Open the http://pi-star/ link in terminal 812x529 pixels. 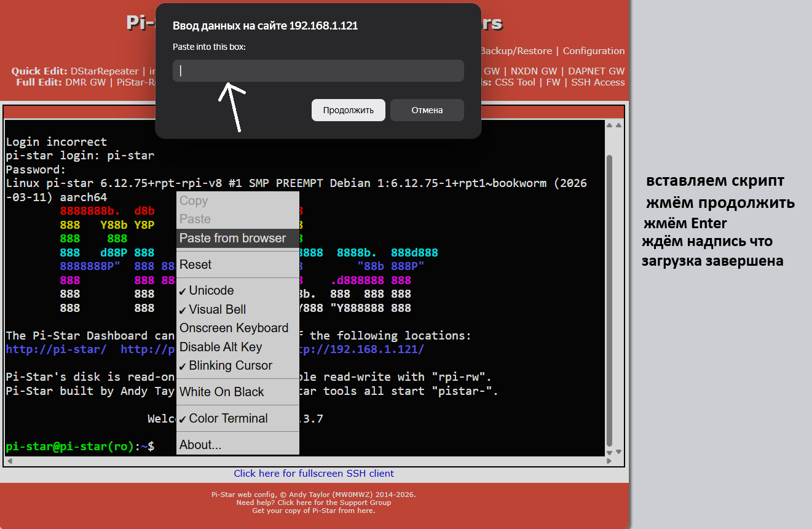pyautogui.click(x=56, y=349)
